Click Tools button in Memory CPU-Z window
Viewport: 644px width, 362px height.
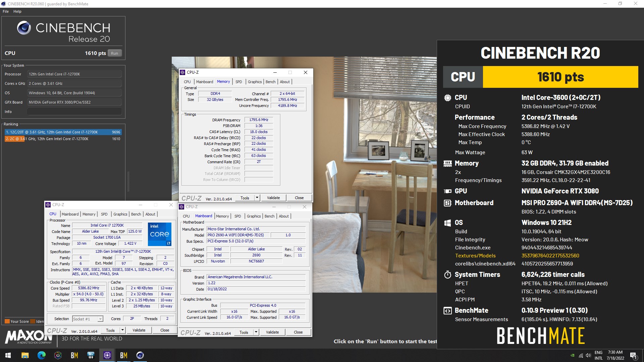tap(245, 198)
